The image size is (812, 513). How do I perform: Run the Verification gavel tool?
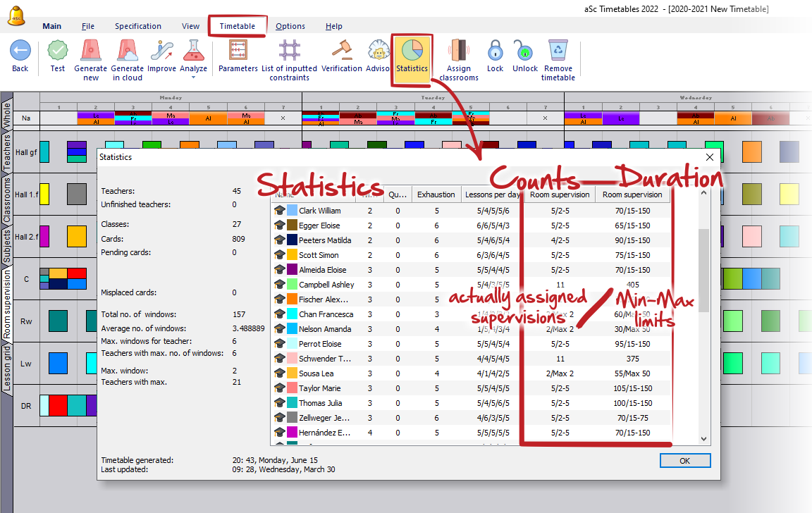(x=342, y=51)
